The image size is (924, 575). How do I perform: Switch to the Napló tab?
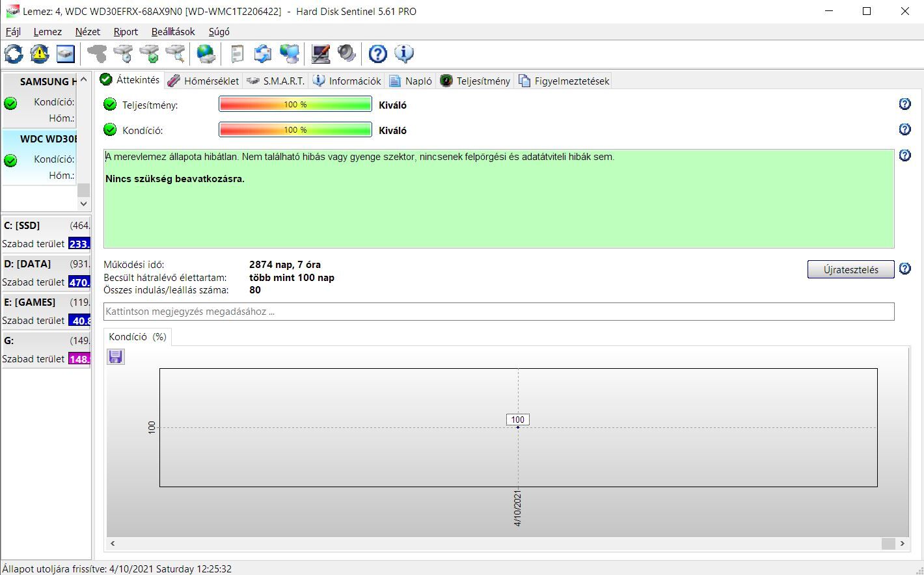[411, 81]
